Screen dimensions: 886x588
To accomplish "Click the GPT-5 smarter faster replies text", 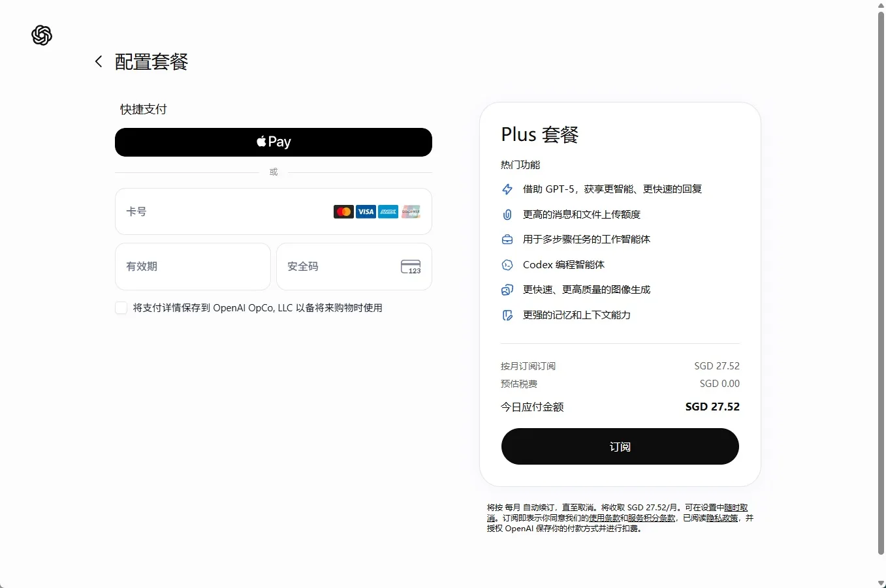I will pos(612,189).
